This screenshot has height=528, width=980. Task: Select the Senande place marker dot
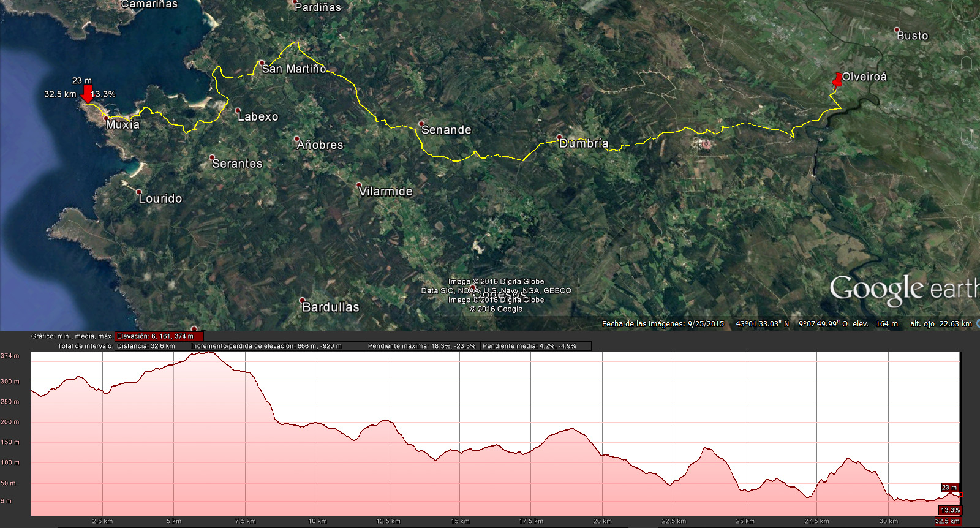421,124
